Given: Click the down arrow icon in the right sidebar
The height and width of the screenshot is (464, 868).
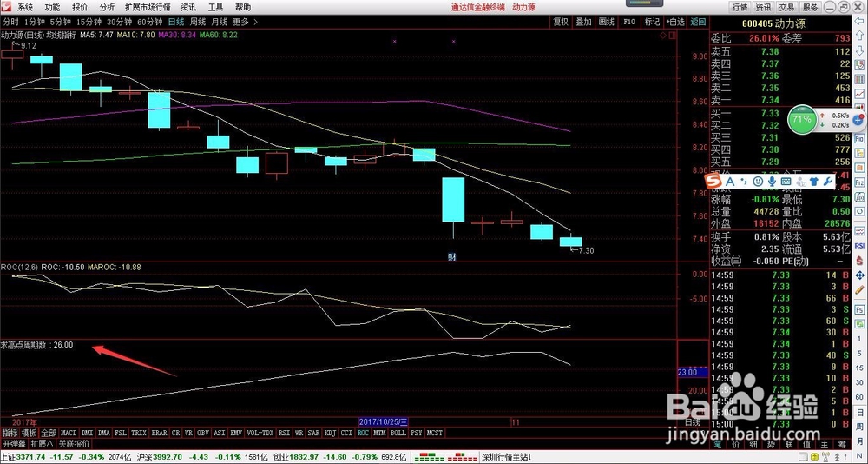Looking at the screenshot, I should [x=859, y=51].
